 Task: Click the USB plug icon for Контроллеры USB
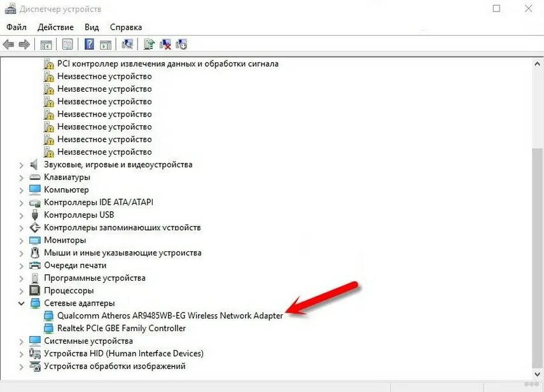click(35, 215)
